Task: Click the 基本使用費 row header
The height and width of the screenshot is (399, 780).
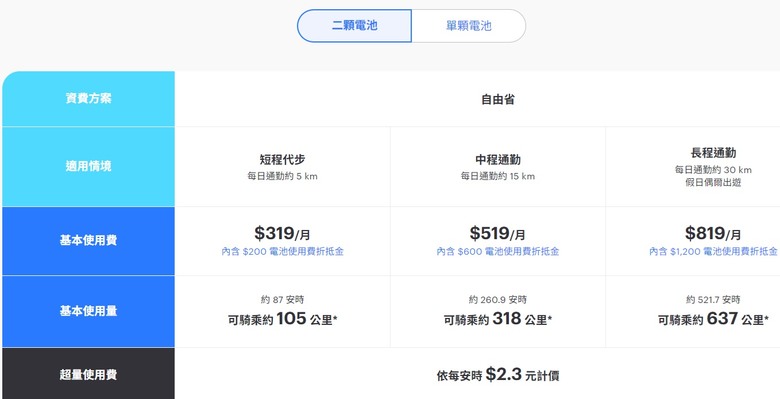Action: tap(89, 241)
